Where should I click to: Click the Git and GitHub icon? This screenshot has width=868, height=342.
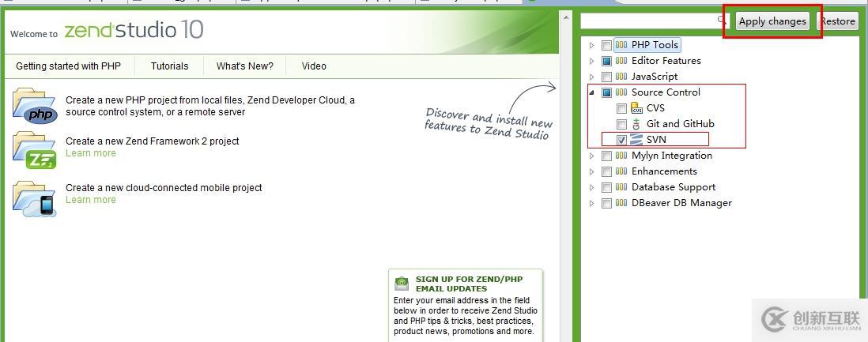click(636, 124)
